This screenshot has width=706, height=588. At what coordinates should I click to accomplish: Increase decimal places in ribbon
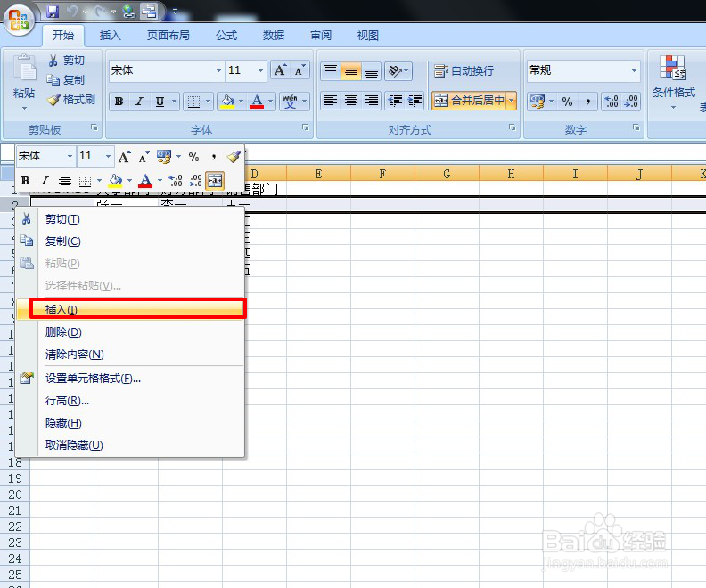click(x=612, y=102)
